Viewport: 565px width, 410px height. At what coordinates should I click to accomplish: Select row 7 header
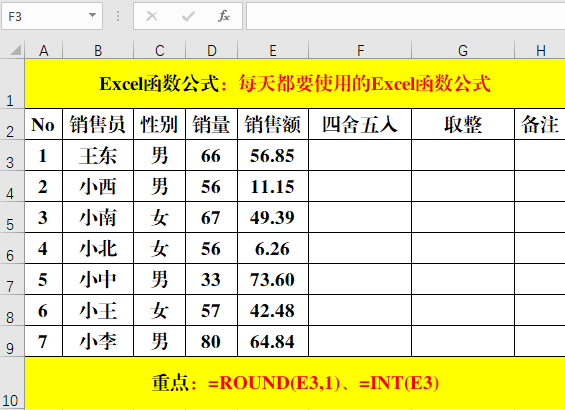[12, 279]
